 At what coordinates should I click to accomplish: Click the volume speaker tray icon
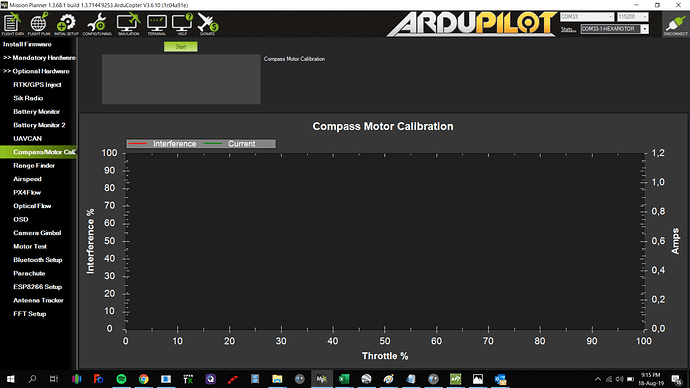[x=620, y=379]
